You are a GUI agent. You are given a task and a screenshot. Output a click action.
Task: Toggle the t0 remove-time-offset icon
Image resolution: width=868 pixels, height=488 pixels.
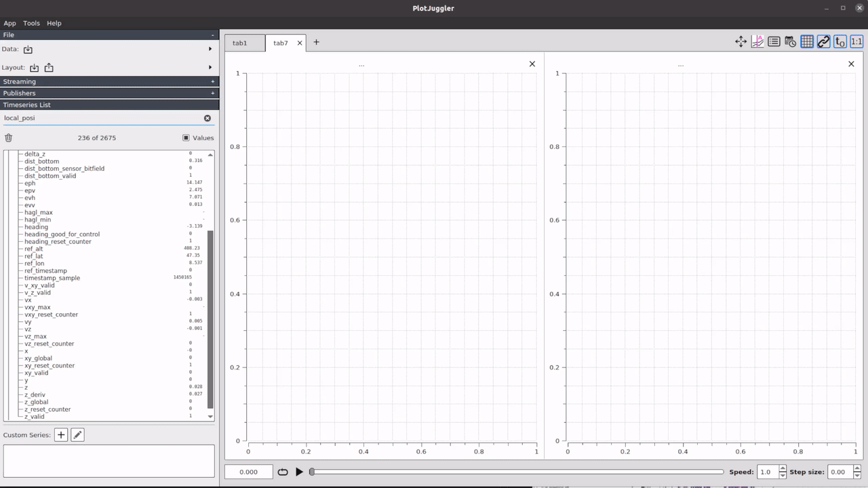pos(840,41)
